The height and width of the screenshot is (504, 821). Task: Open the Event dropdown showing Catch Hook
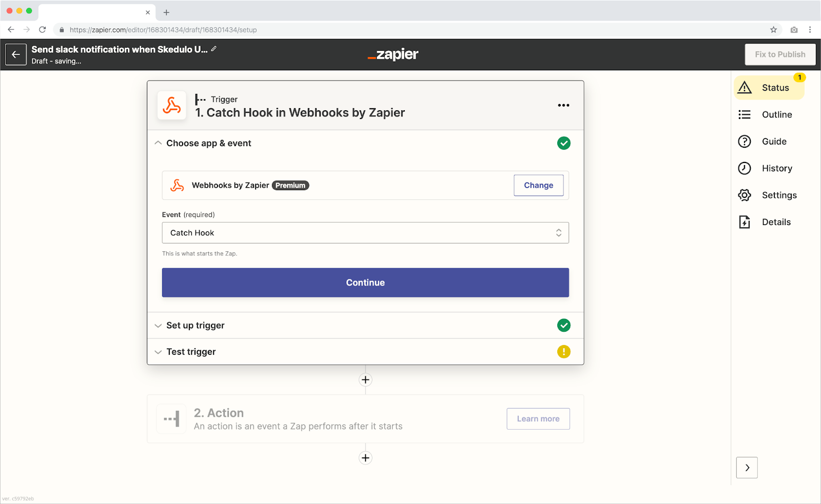(x=365, y=233)
